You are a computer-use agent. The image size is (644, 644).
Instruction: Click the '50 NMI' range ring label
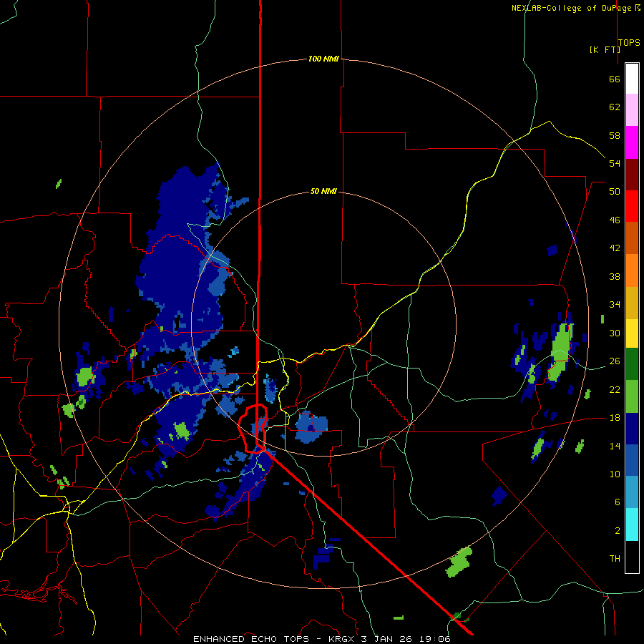click(323, 191)
